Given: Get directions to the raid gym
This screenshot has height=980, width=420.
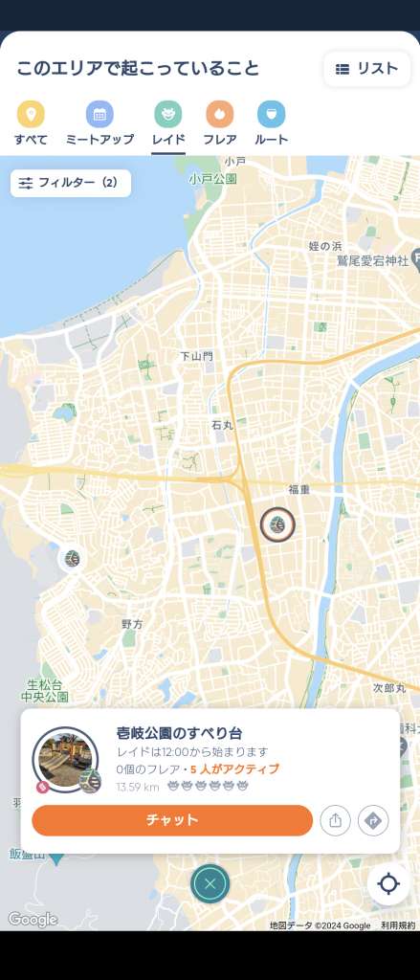Looking at the screenshot, I should [373, 820].
